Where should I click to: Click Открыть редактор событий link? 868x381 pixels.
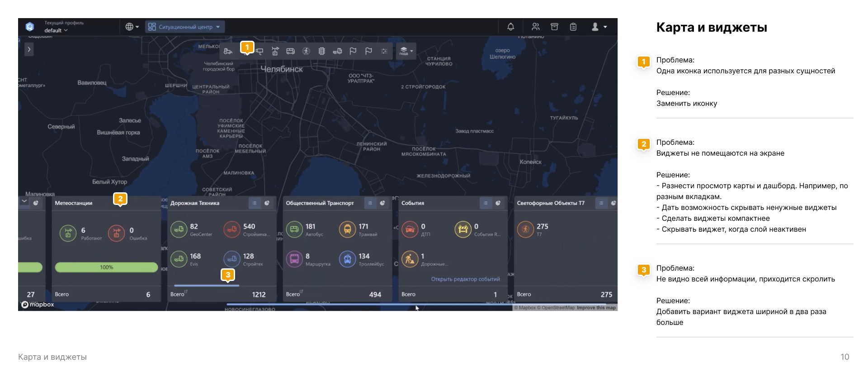(x=465, y=279)
